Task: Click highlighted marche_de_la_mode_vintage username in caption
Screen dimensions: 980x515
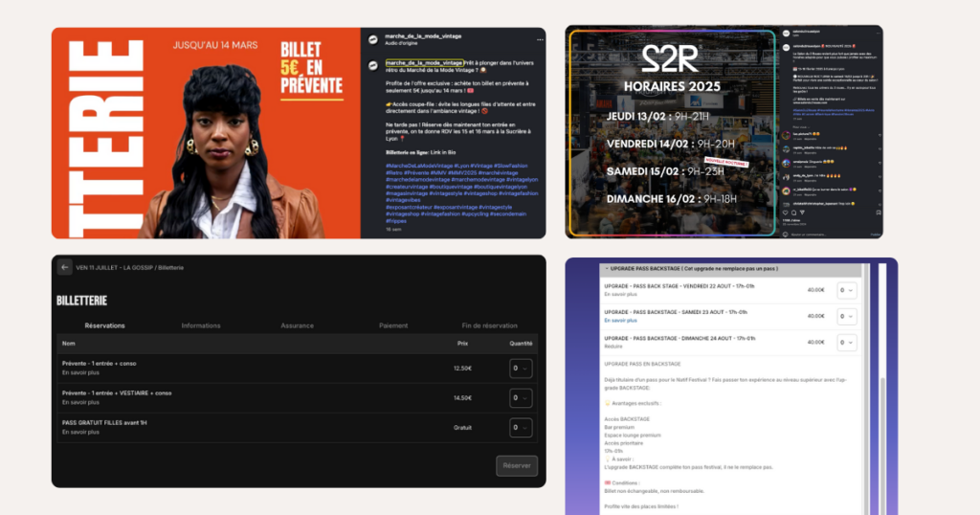Action: [x=424, y=63]
